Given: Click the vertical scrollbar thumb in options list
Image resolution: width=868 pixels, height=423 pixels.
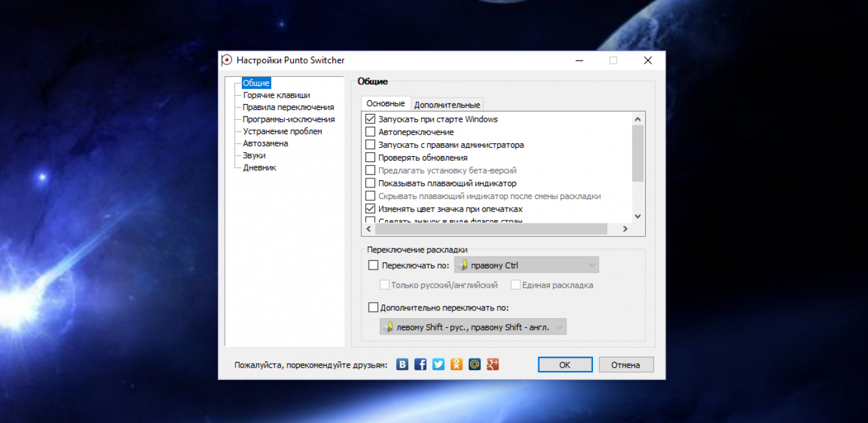Looking at the screenshot, I should pyautogui.click(x=637, y=153).
